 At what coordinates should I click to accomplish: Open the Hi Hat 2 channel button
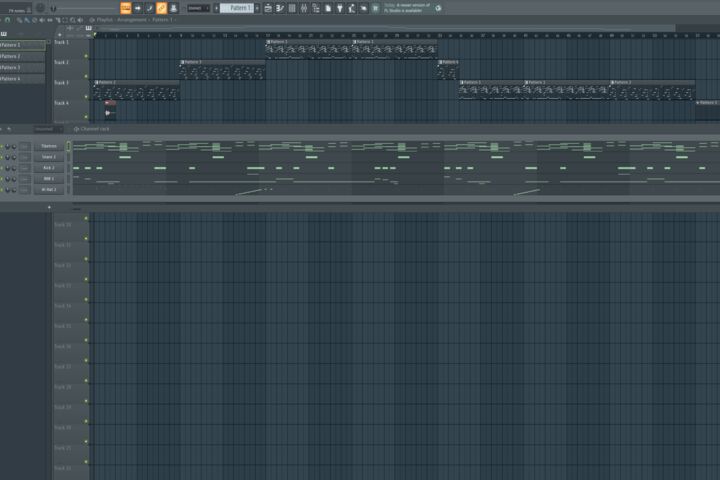click(x=49, y=190)
